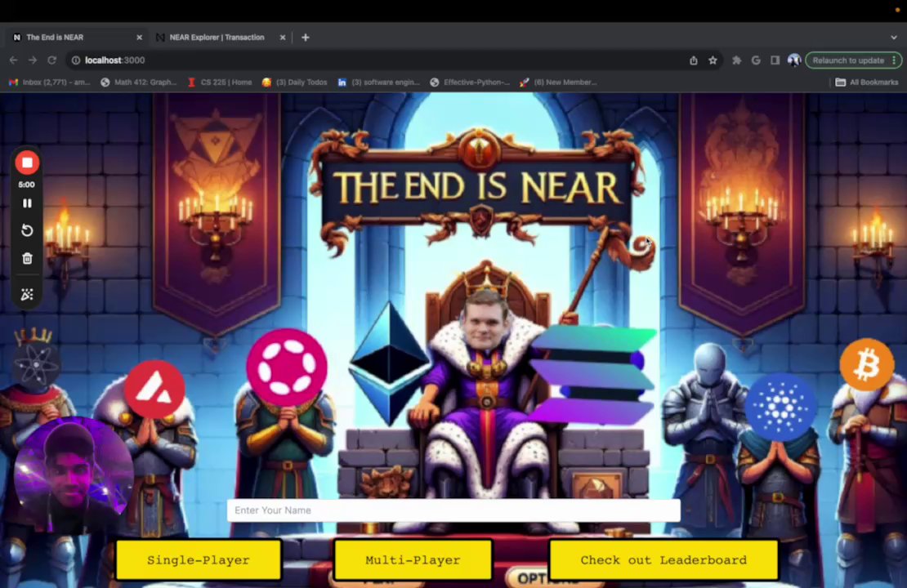Click the red Avalanche logo
Image resolution: width=907 pixels, height=588 pixels.
pyautogui.click(x=154, y=389)
